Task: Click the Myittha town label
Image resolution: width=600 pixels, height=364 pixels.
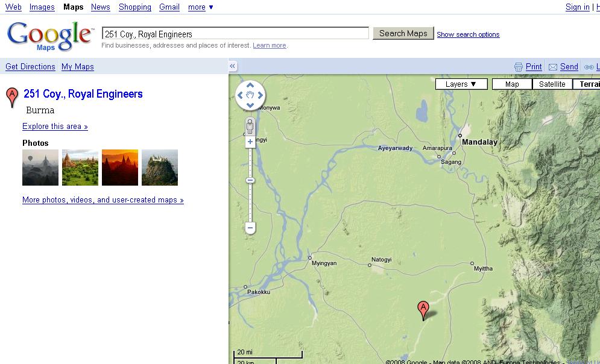Action: coord(483,268)
